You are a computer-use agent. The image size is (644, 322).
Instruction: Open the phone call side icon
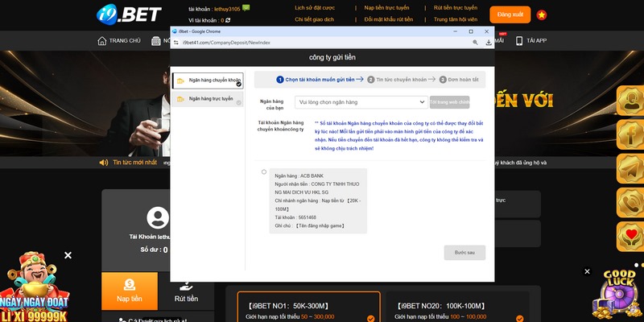[x=630, y=203]
